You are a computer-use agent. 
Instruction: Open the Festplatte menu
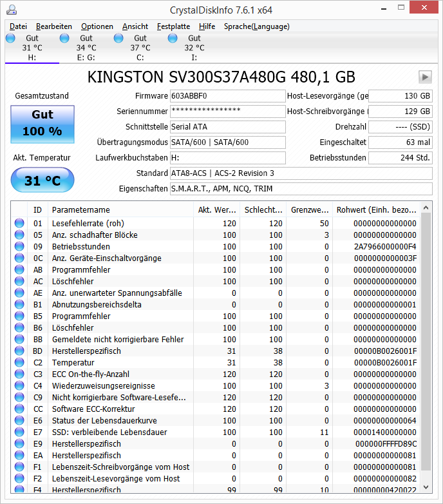173,26
